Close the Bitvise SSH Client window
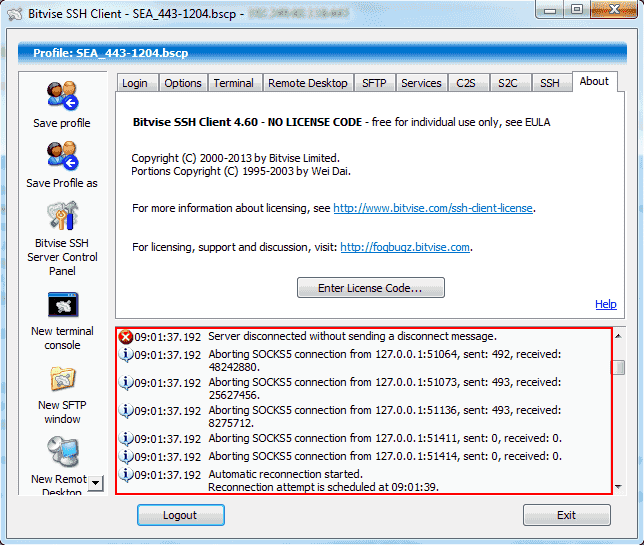Image resolution: width=644 pixels, height=545 pixels. coord(614,10)
